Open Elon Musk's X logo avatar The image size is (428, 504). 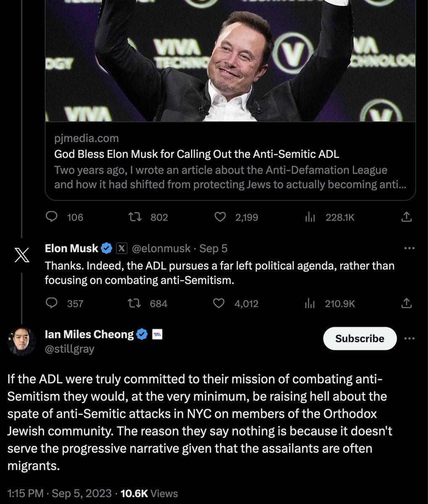(21, 256)
